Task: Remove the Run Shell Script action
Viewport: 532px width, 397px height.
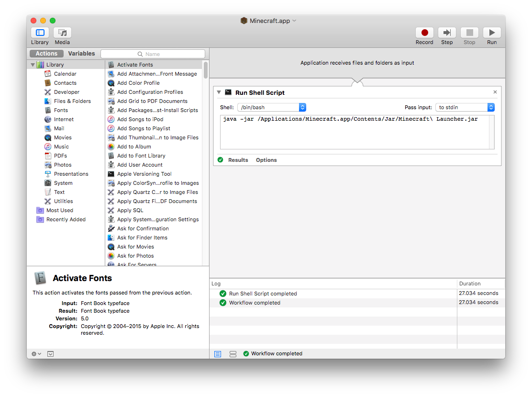Action: tap(495, 92)
